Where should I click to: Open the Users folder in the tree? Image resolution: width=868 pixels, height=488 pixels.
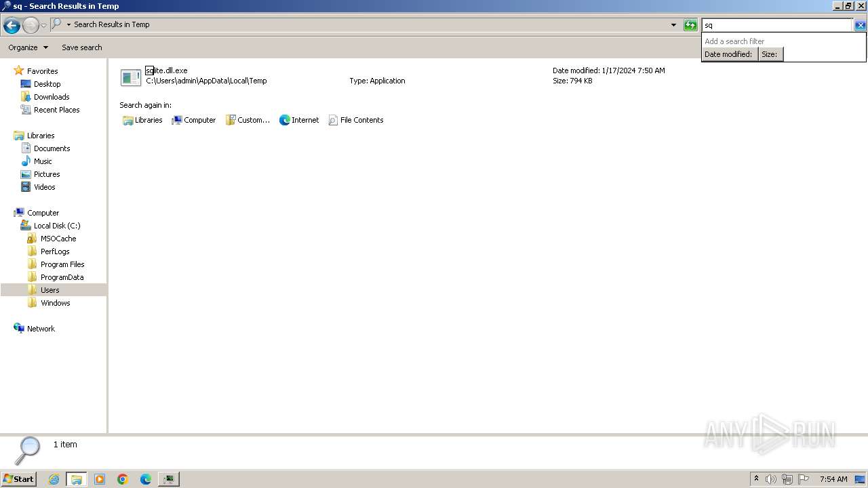(50, 290)
